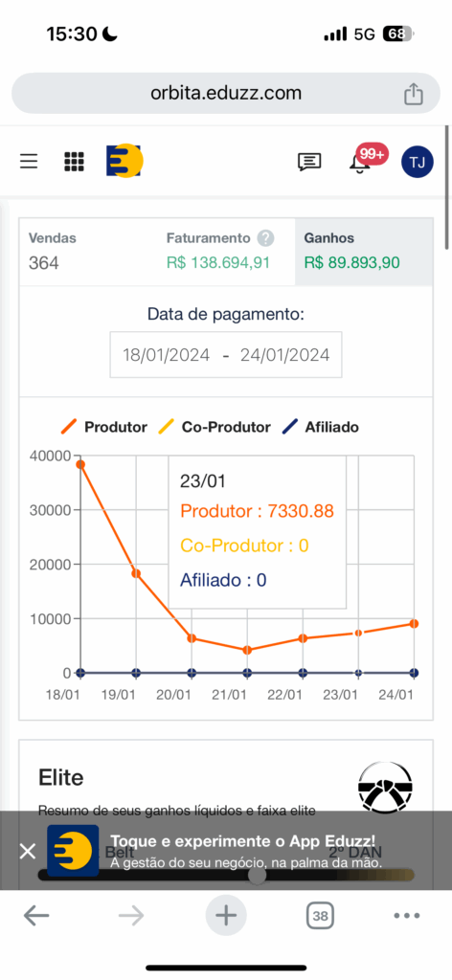The image size is (452, 980).
Task: Open the apps grid icon
Action: coord(74,161)
